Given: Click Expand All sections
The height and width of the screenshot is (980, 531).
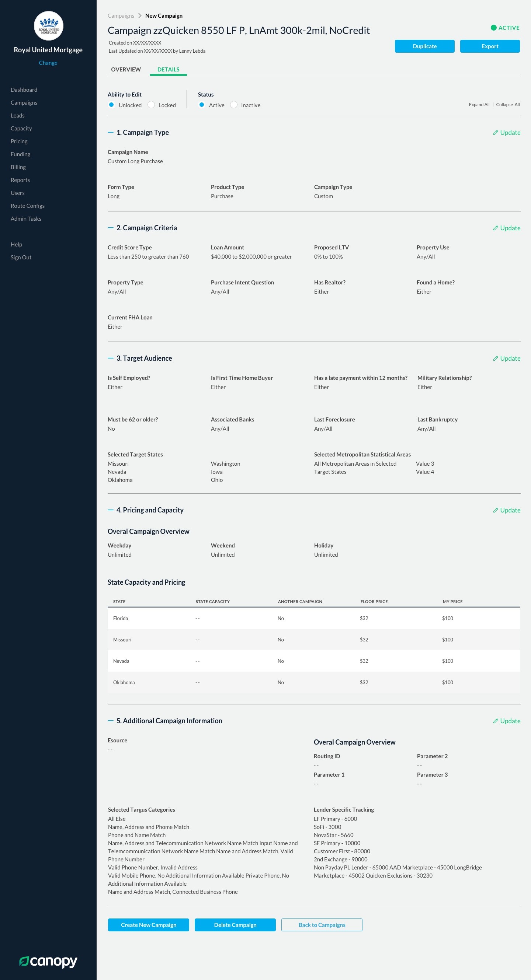Looking at the screenshot, I should click(x=479, y=105).
